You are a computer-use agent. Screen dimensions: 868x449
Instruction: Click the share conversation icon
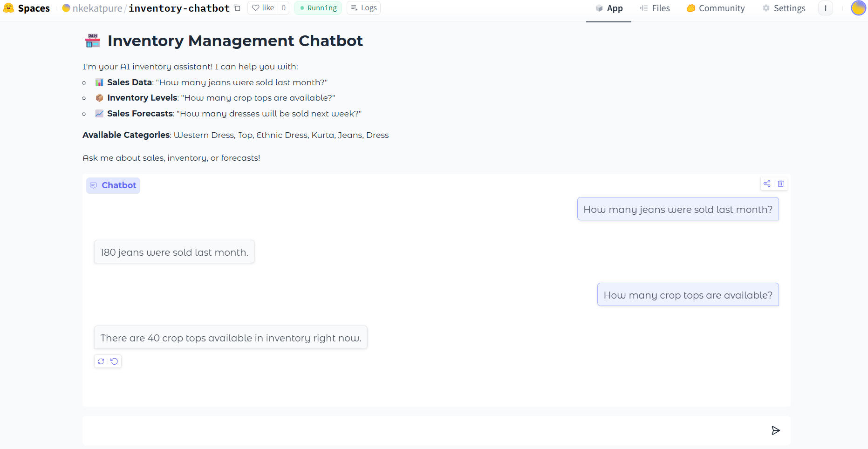coord(767,184)
